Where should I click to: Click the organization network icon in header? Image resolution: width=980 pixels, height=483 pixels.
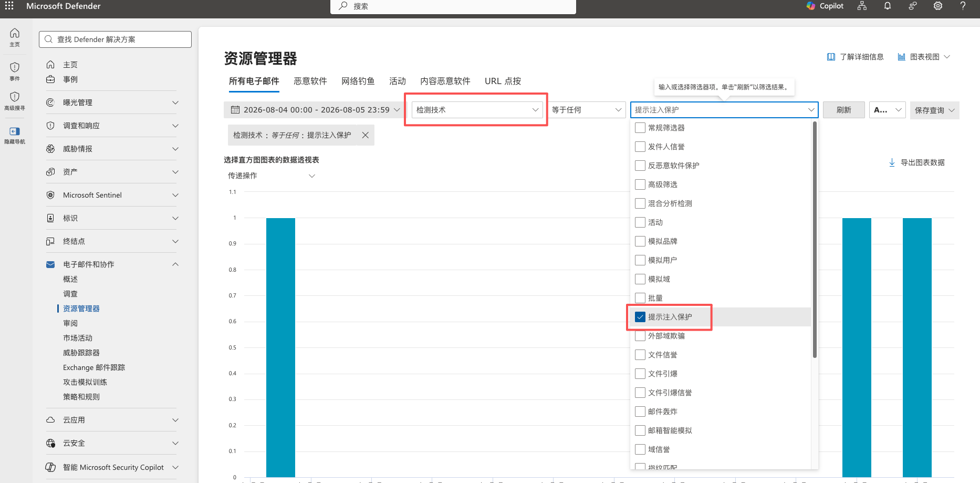(x=862, y=6)
